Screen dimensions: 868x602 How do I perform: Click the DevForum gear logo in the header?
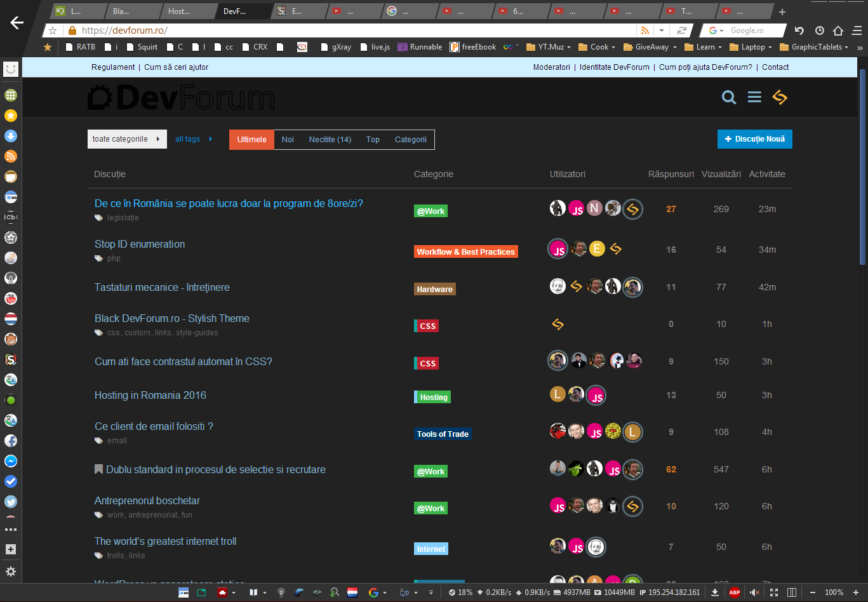(x=102, y=97)
